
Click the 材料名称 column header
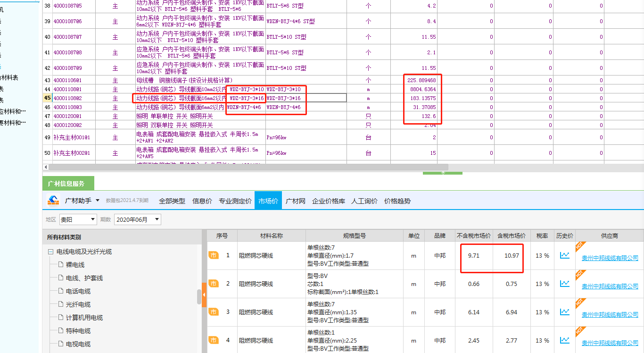pyautogui.click(x=272, y=236)
